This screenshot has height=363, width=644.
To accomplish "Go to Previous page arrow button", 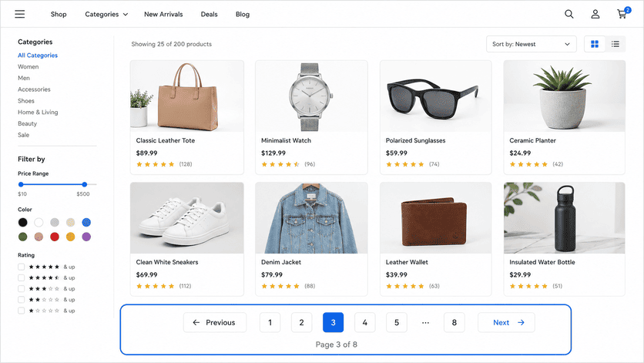I will 215,323.
